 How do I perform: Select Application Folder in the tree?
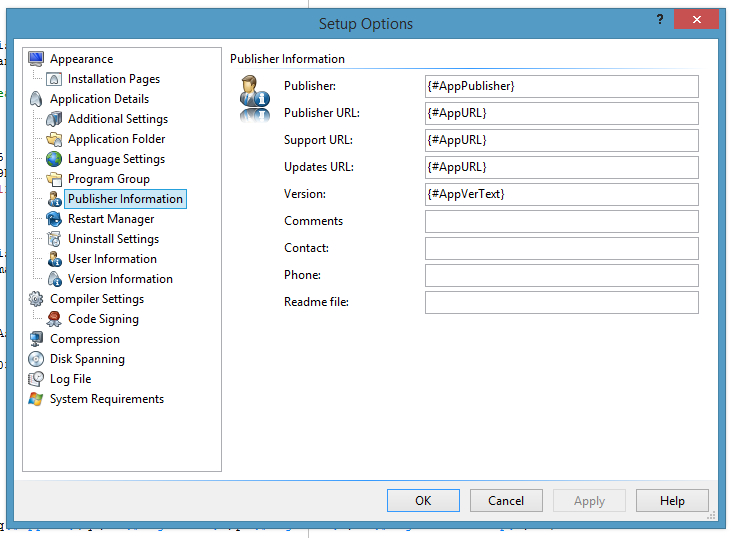point(116,139)
